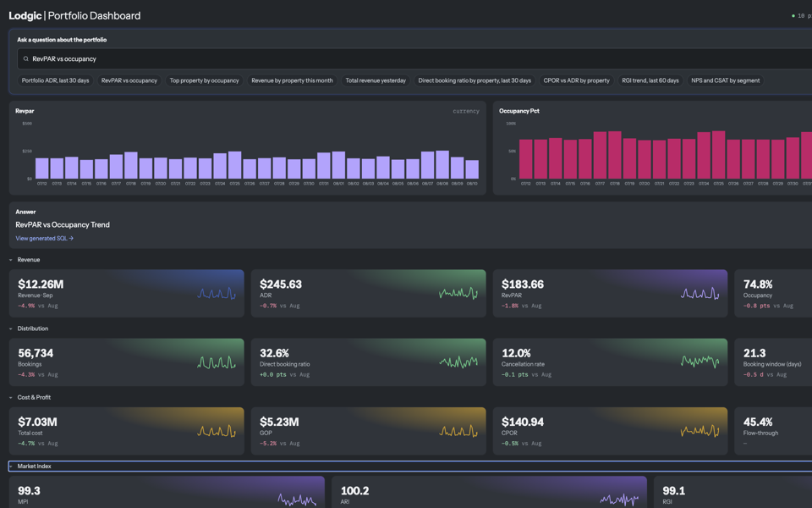The width and height of the screenshot is (812, 508).
Task: Open the $245.63 ADR card
Action: tap(368, 294)
